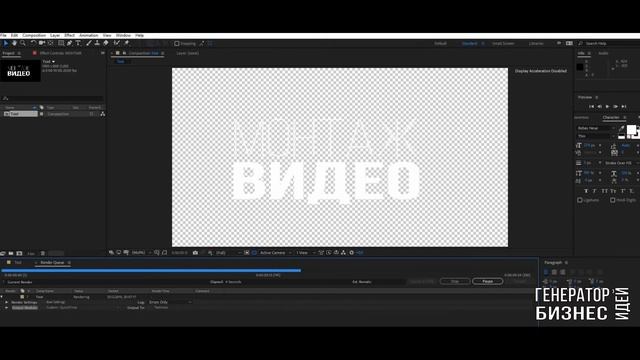This screenshot has height=360, width=640.
Task: Open the font family dropdown
Action: (596, 128)
